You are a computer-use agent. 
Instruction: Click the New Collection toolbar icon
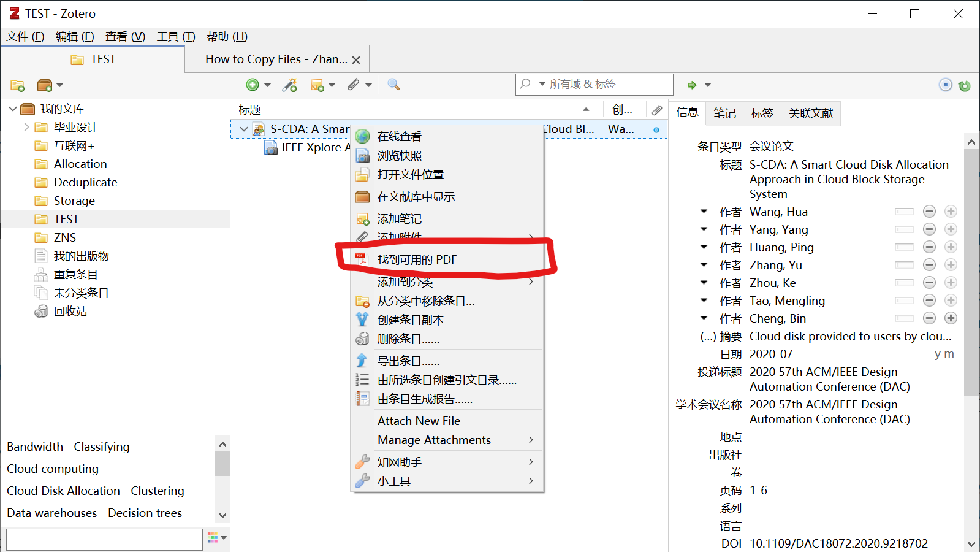[17, 85]
